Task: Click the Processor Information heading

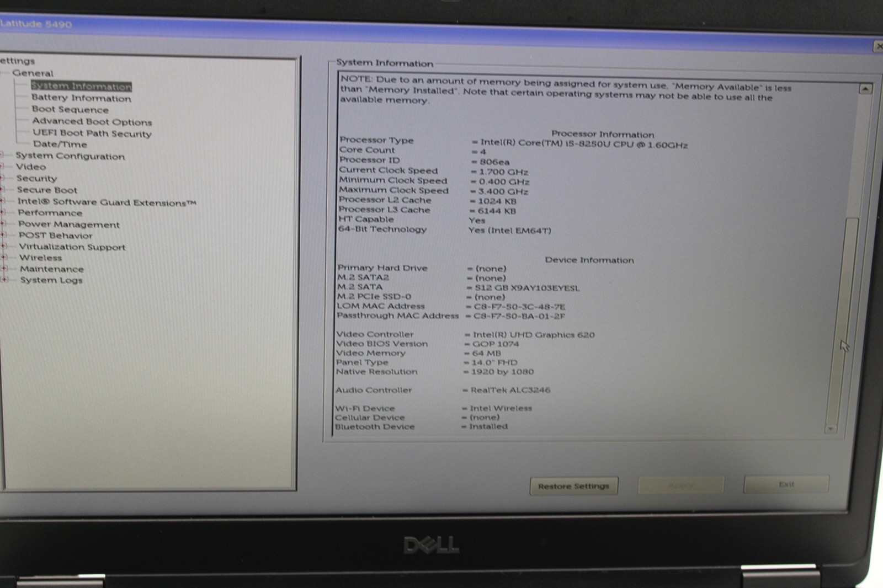Action: tap(603, 134)
